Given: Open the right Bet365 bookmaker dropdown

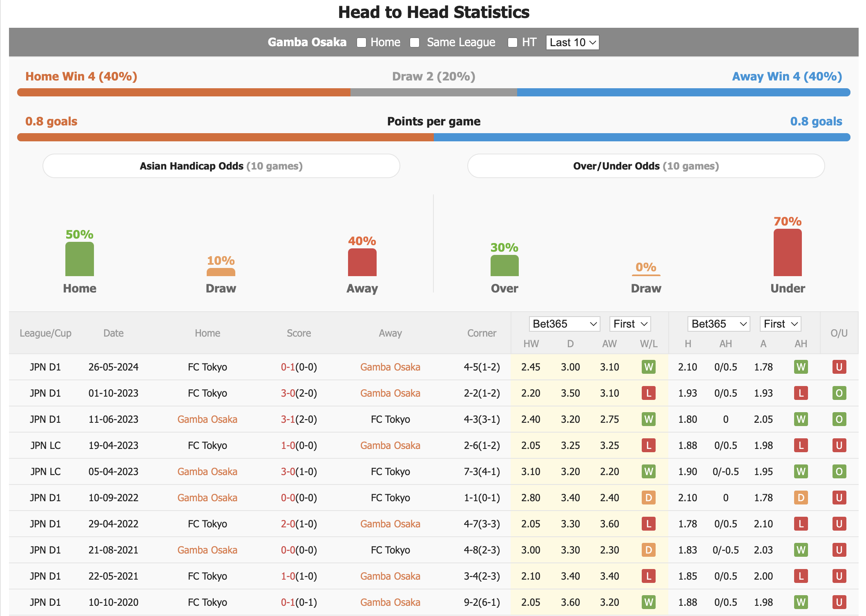Looking at the screenshot, I should click(719, 324).
